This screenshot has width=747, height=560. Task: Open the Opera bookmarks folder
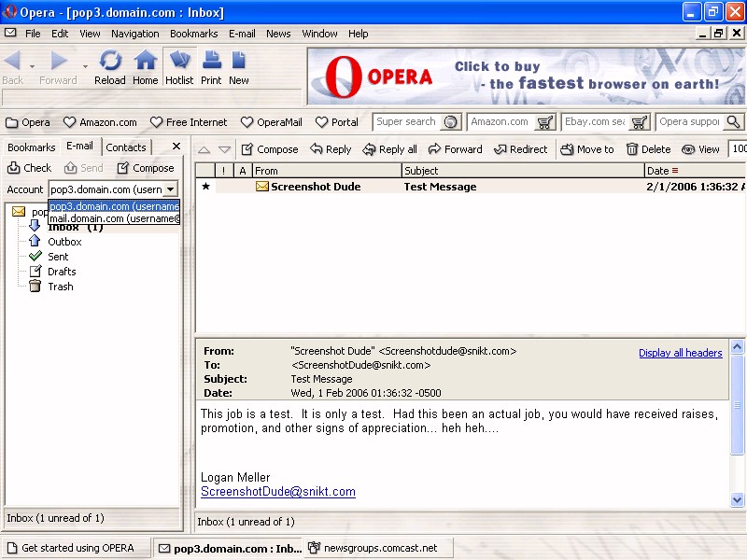pyautogui.click(x=28, y=122)
